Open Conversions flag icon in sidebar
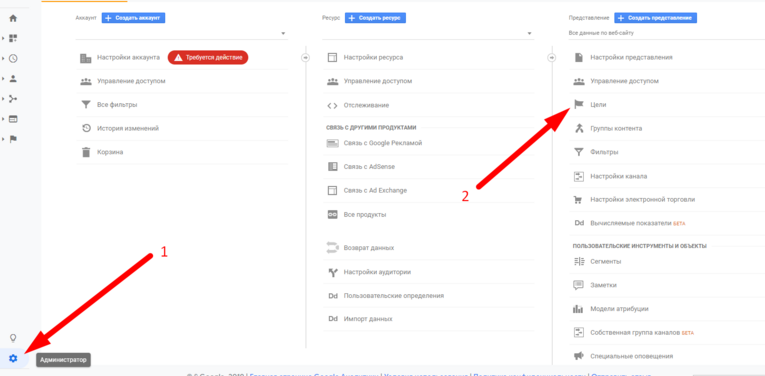 [13, 139]
